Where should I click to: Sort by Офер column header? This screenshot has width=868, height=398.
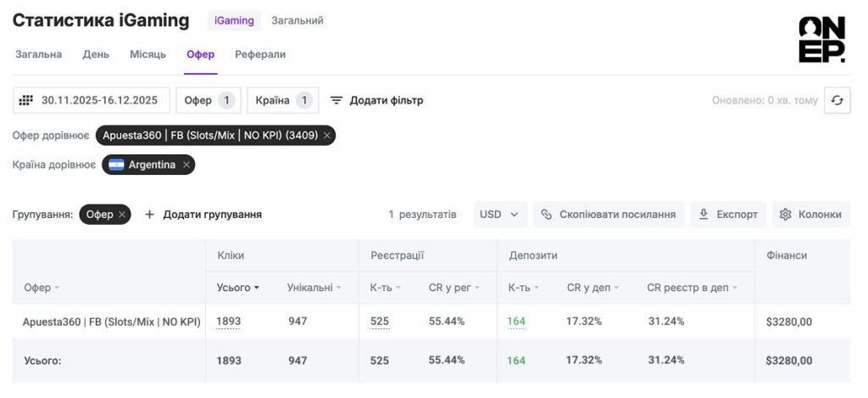42,288
